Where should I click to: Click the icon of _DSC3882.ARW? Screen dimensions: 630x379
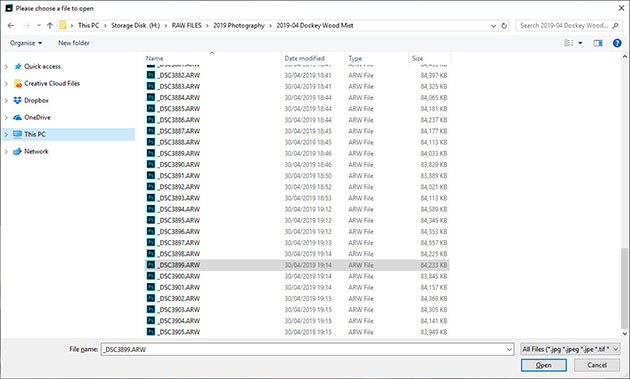pyautogui.click(x=151, y=75)
